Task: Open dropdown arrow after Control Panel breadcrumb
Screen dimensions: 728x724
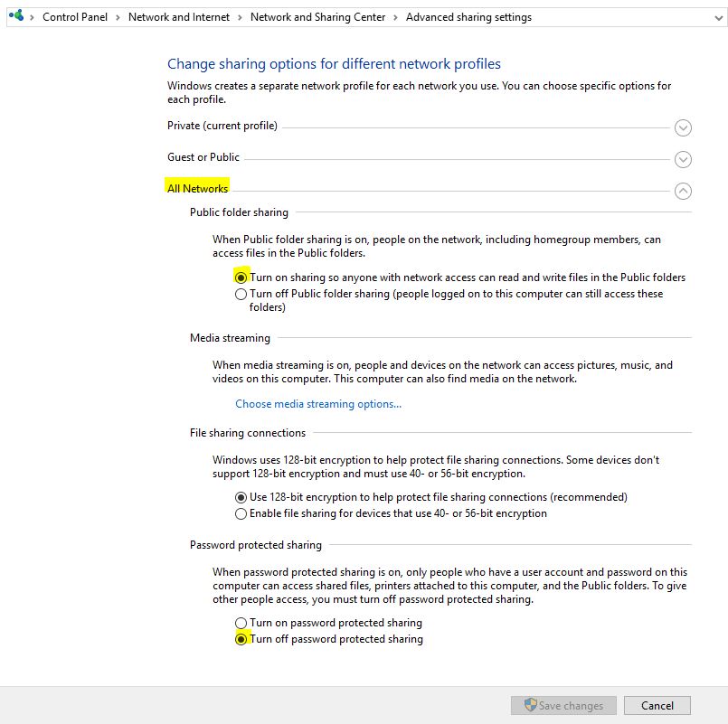Action: [118, 18]
